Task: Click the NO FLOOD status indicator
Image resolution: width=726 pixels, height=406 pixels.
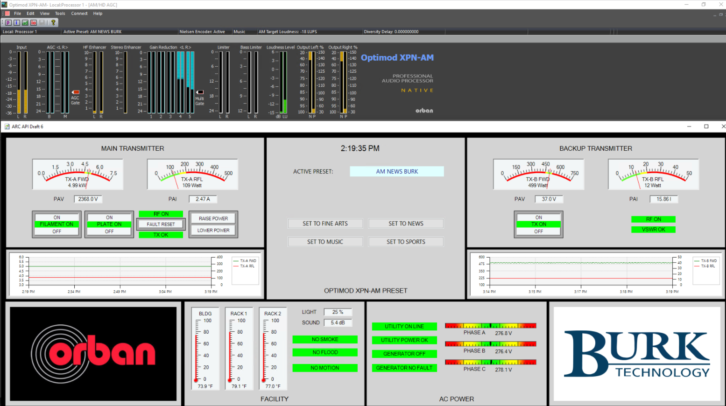Action: click(x=325, y=352)
